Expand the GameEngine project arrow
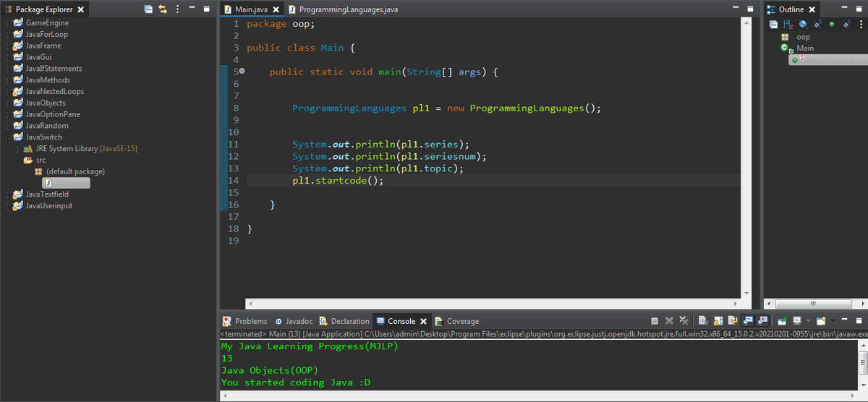This screenshot has height=402, width=868. (x=8, y=23)
